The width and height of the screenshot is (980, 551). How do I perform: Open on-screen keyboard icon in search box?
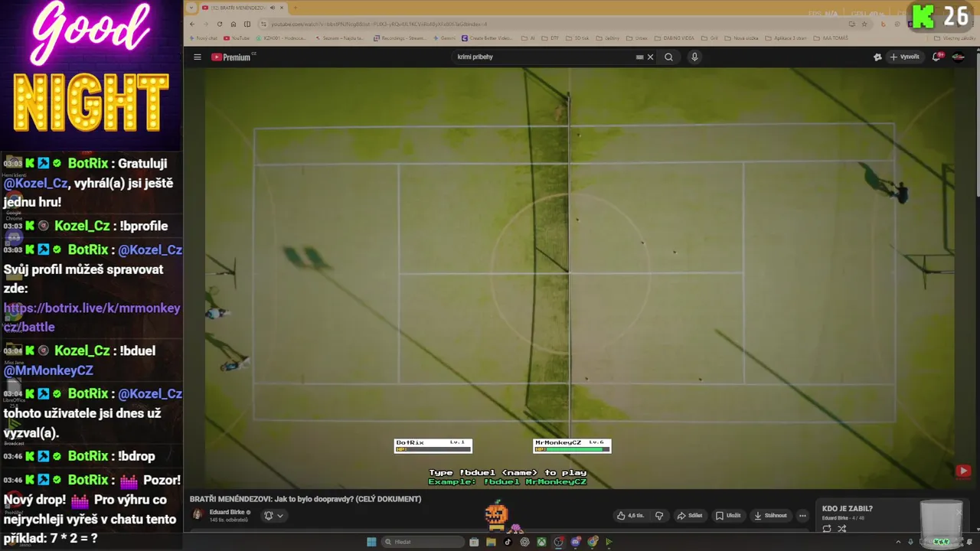639,57
